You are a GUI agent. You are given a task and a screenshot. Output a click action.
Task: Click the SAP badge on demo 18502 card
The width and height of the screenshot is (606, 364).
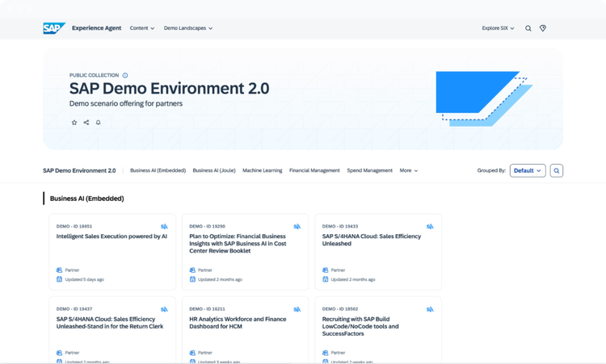(x=430, y=309)
